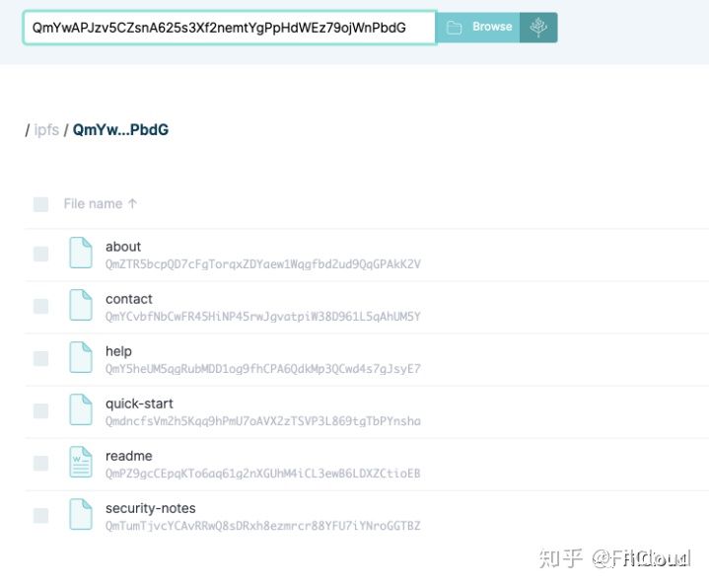This screenshot has height=588, width=709.
Task: Click the CID hash beginning QmY5heUM5qgRub
Action: 262,369
